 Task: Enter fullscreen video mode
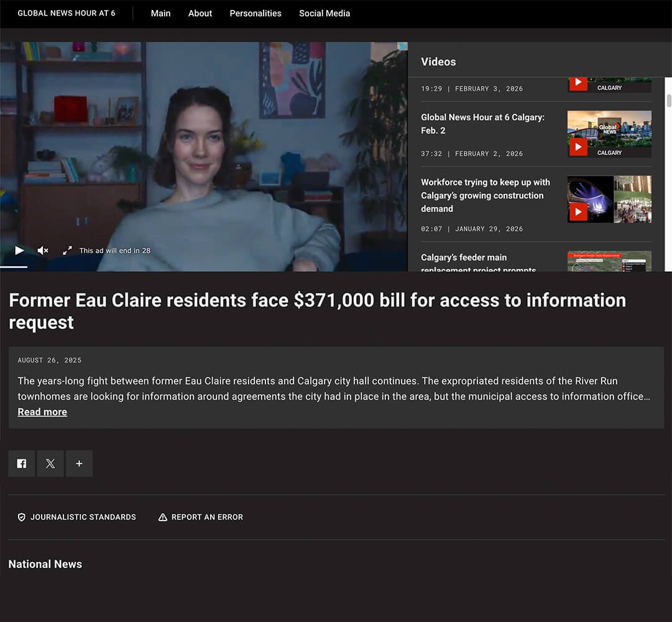(x=67, y=251)
